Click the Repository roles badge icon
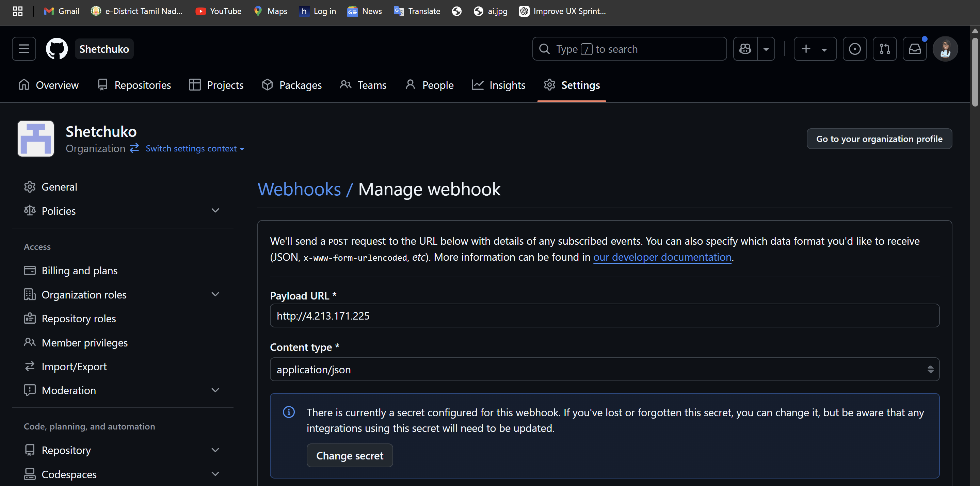The image size is (980, 486). pos(30,318)
